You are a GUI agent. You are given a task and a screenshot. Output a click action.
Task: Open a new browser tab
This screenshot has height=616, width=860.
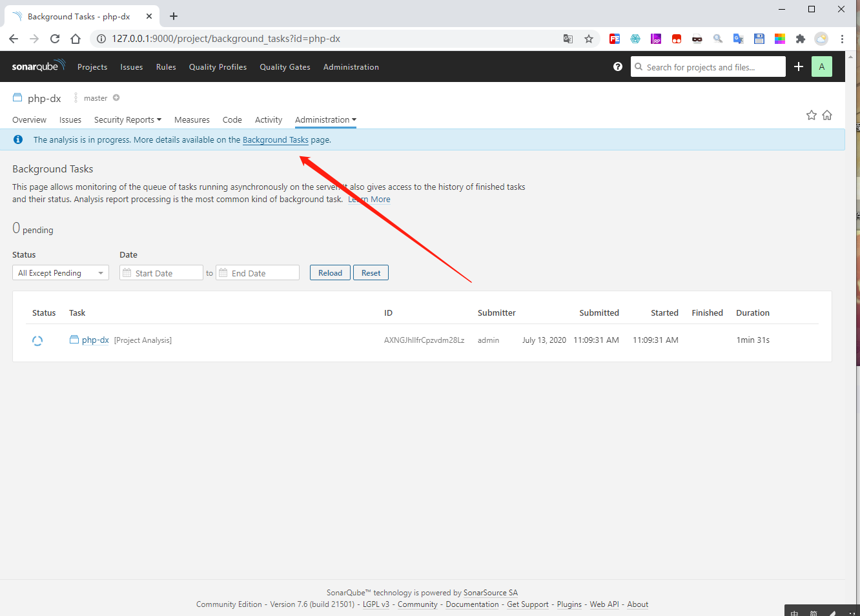pyautogui.click(x=174, y=16)
